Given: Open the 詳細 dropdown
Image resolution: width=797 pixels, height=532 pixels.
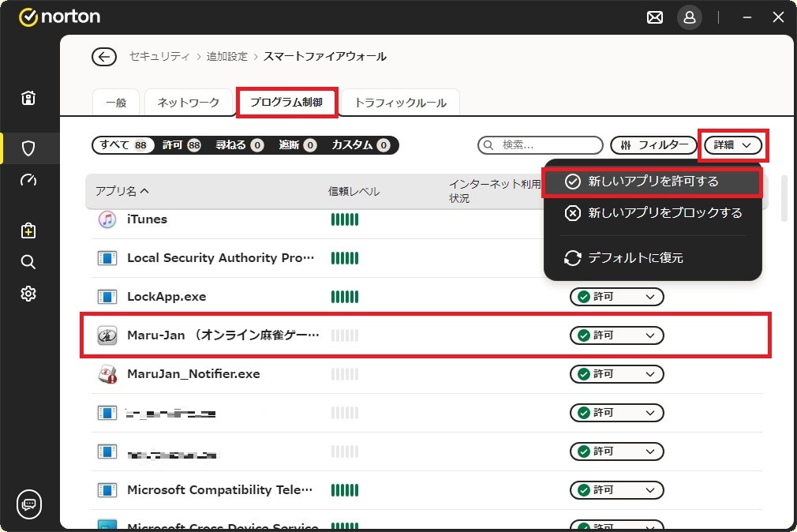Looking at the screenshot, I should (x=733, y=145).
